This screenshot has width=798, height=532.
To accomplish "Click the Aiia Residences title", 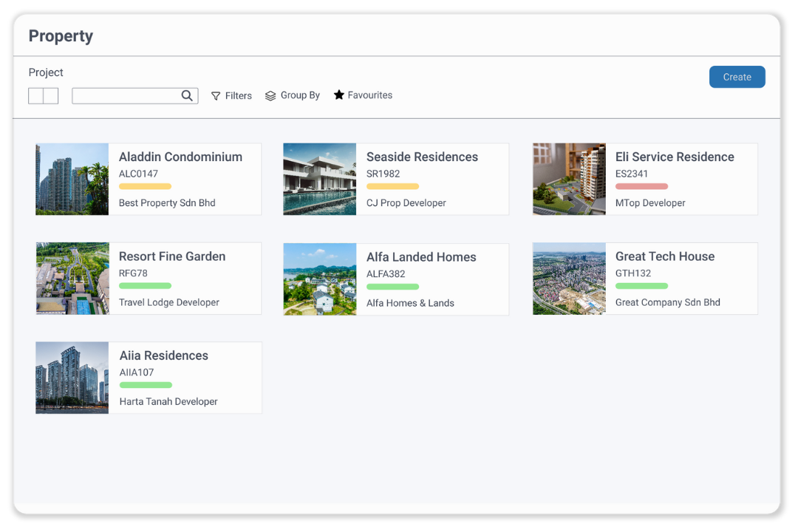I will [164, 355].
